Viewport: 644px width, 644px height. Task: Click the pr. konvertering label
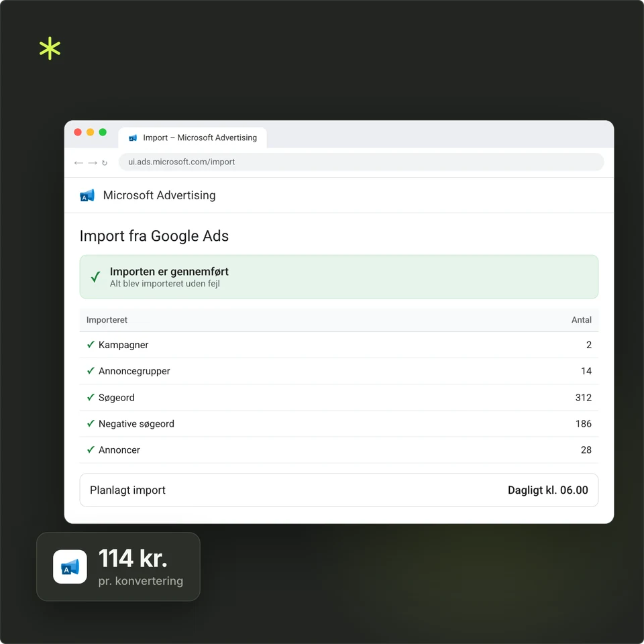[140, 581]
